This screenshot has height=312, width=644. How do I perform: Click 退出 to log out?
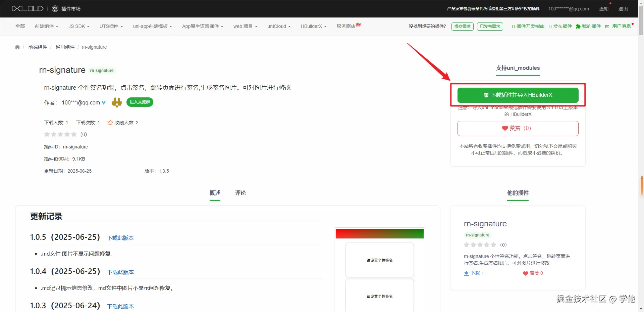tap(623, 9)
